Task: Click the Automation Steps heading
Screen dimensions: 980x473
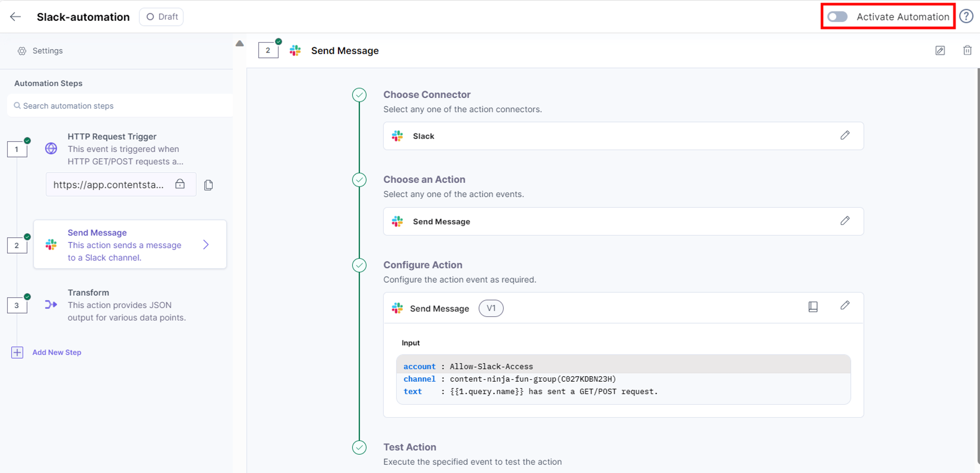Action: pyautogui.click(x=48, y=83)
